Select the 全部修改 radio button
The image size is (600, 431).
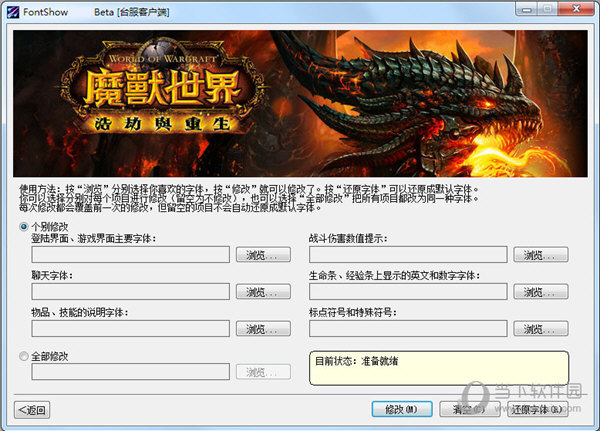click(x=24, y=356)
